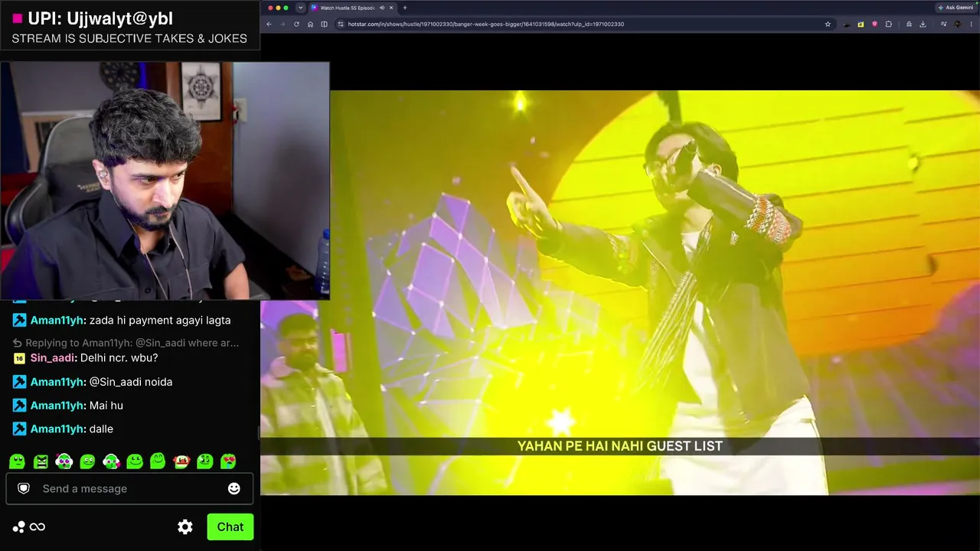Go back to the previous browser page

pos(269,24)
